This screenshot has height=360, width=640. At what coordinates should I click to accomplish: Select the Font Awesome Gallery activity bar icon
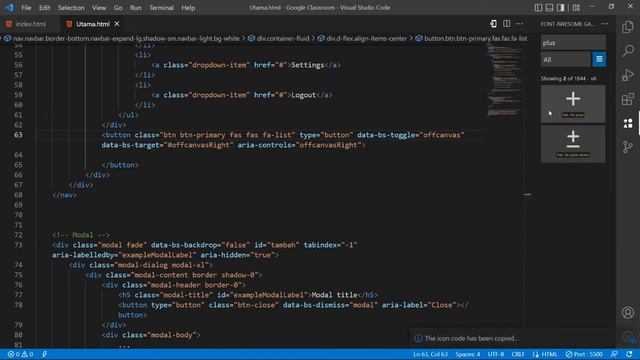[x=628, y=123]
